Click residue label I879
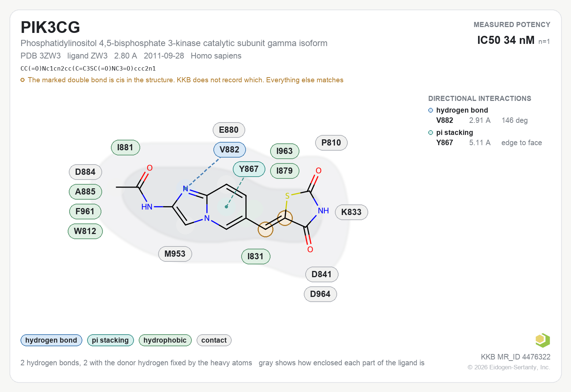Screen dimensions: 571x392 (284, 171)
